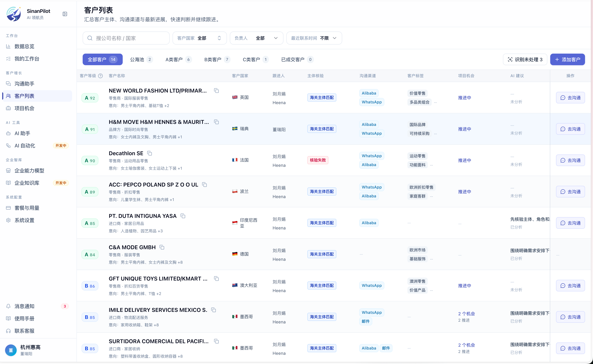Open 我的工作台 in sidebar
Screen dimensions: 593x364
(x=37, y=59)
